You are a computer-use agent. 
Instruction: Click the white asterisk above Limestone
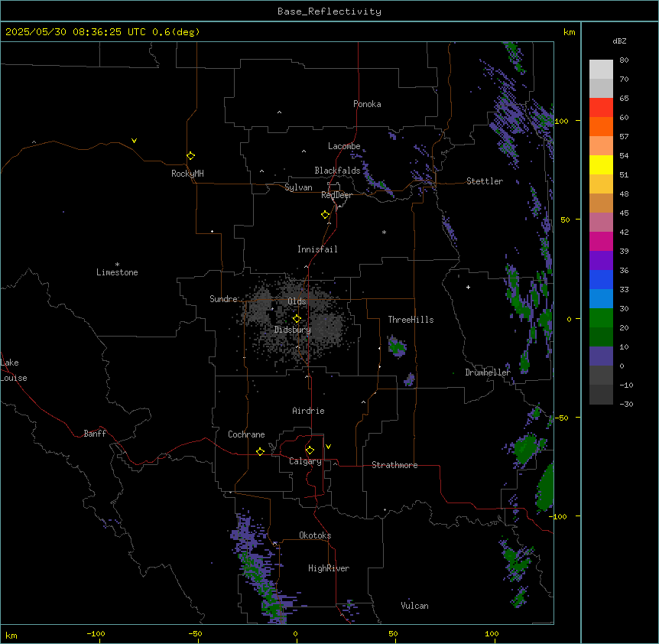117,265
